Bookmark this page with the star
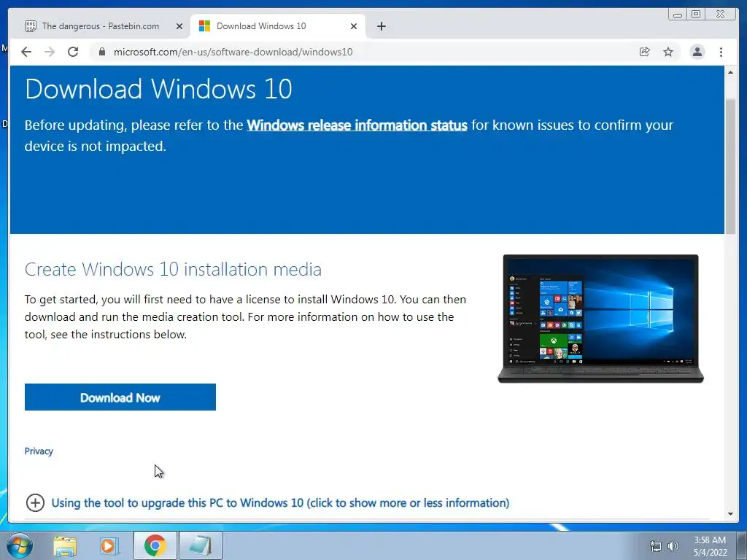 pos(668,52)
